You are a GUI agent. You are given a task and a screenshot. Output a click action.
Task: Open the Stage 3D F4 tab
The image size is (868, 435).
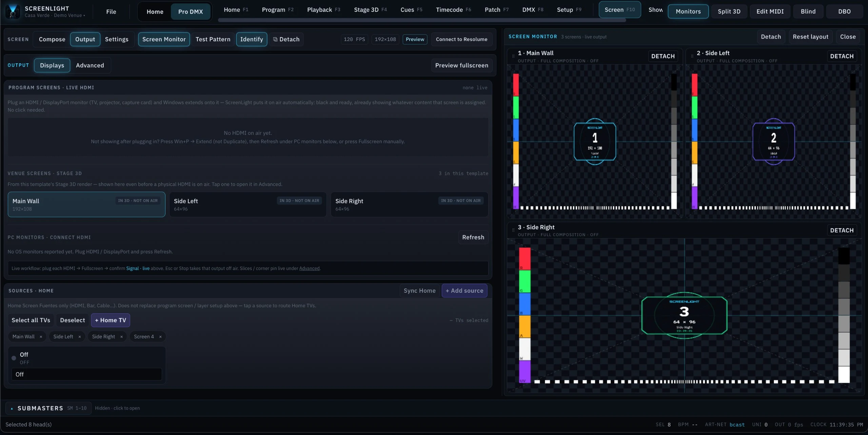pyautogui.click(x=370, y=10)
